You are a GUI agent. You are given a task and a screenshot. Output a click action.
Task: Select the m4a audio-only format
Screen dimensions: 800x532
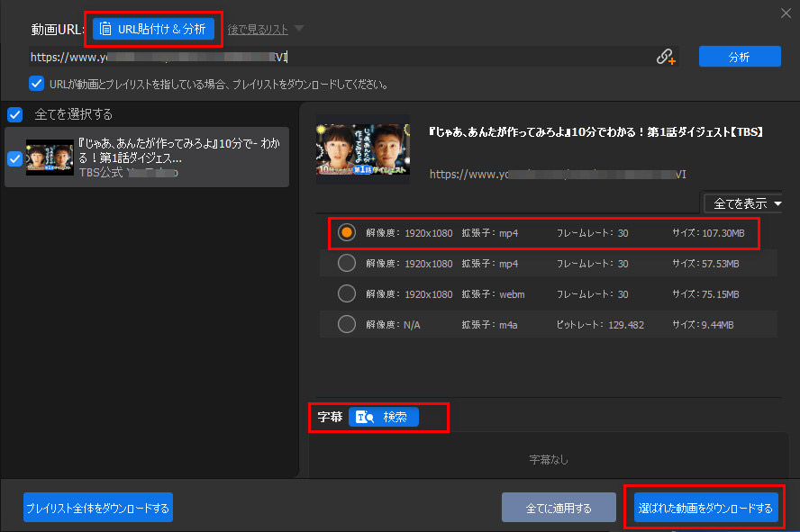[347, 324]
